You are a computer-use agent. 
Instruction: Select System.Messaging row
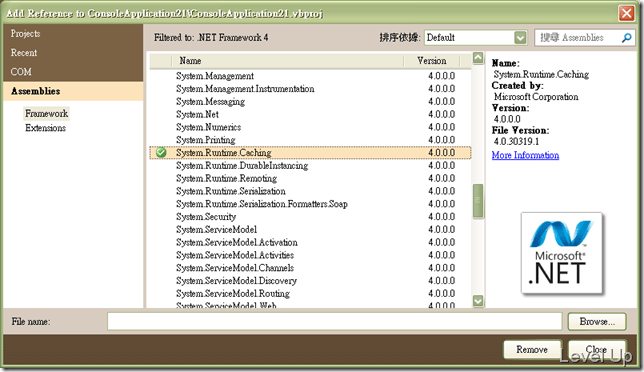coord(310,101)
